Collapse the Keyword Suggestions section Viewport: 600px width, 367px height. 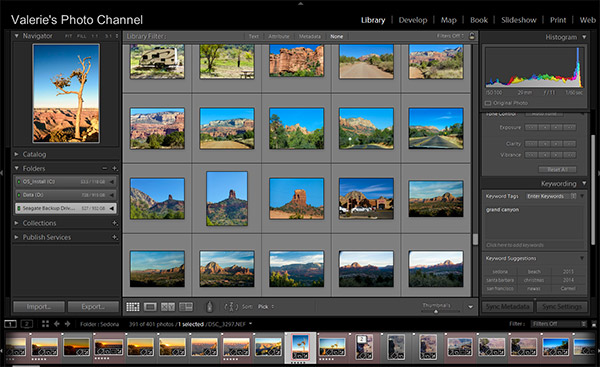582,258
